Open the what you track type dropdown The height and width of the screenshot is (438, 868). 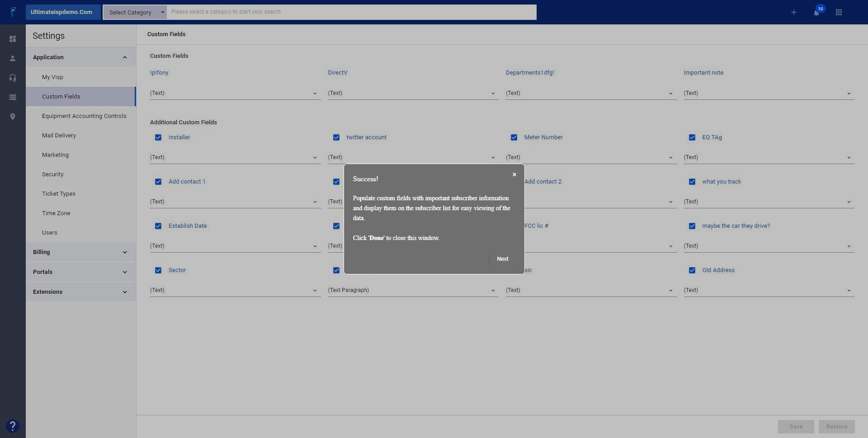coord(769,202)
